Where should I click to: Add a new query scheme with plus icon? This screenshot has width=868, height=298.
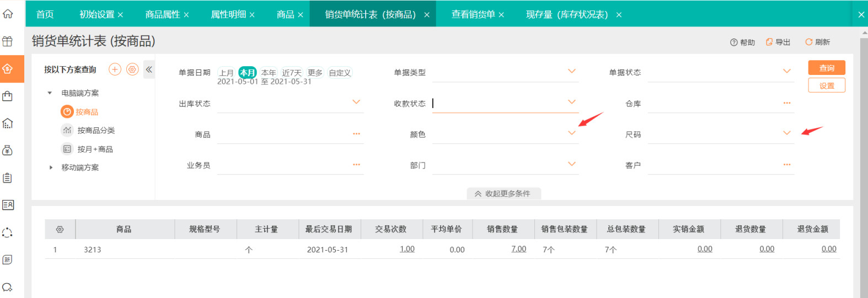coord(115,69)
